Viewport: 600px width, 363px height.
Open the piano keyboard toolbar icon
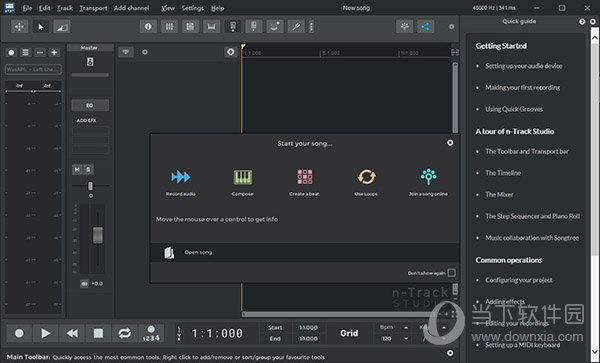point(211,26)
